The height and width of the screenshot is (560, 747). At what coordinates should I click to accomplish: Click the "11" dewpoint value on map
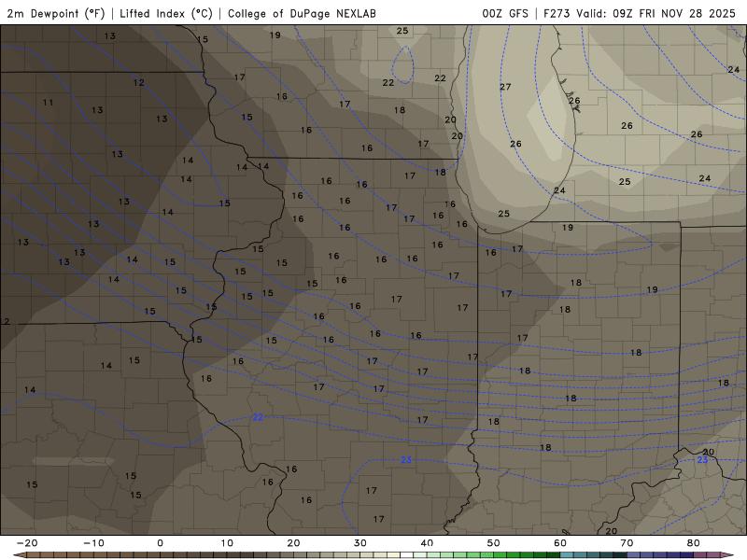(49, 103)
